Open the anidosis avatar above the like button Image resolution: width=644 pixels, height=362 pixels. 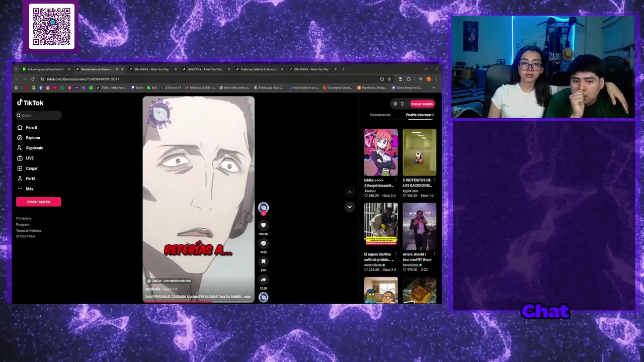click(x=263, y=207)
